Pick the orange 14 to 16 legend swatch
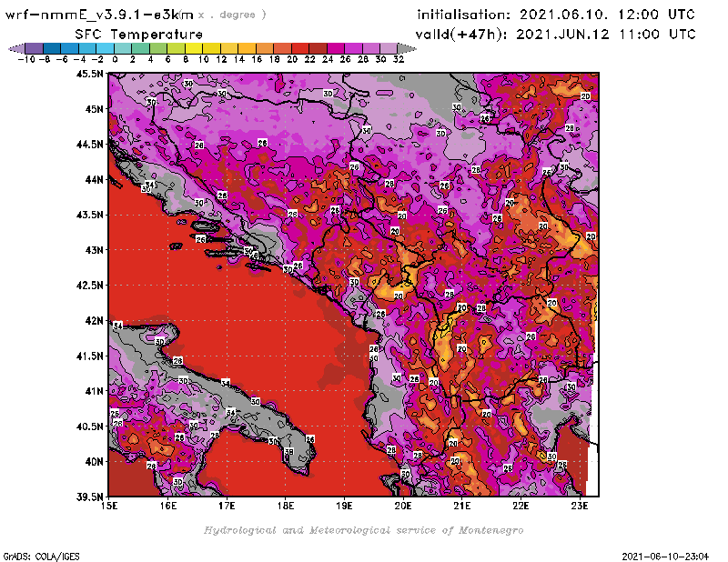The image size is (728, 562). [247, 48]
